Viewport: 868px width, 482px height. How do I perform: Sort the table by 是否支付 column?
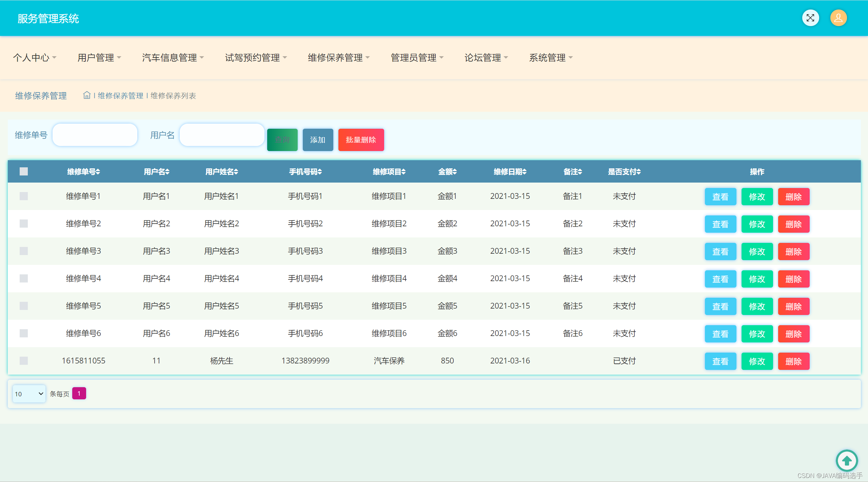coord(624,172)
